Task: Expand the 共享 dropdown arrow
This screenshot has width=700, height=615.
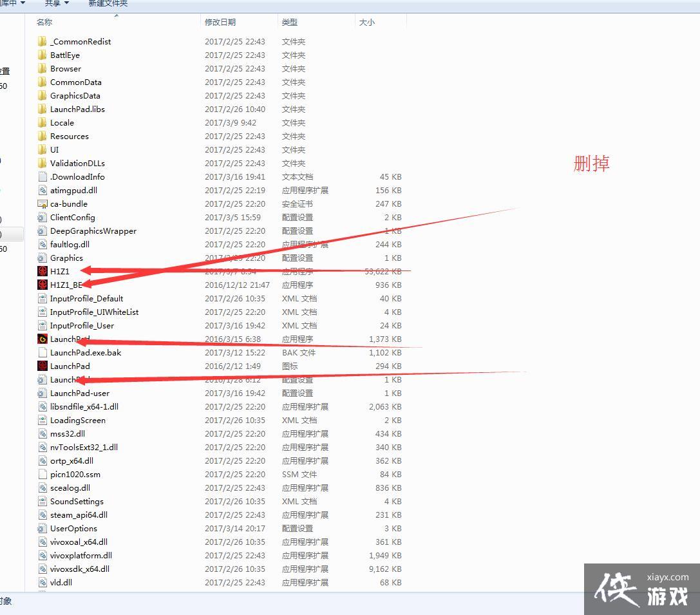Action: (66, 3)
